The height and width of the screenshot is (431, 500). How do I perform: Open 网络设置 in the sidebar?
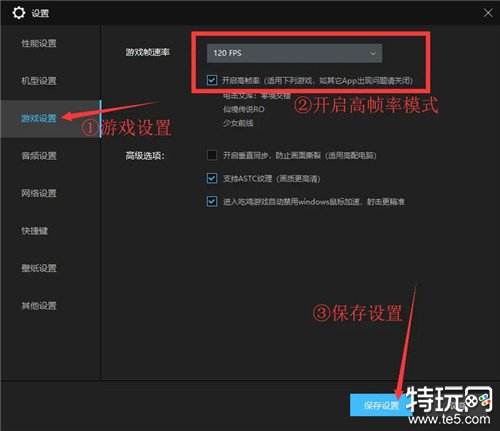coord(39,193)
